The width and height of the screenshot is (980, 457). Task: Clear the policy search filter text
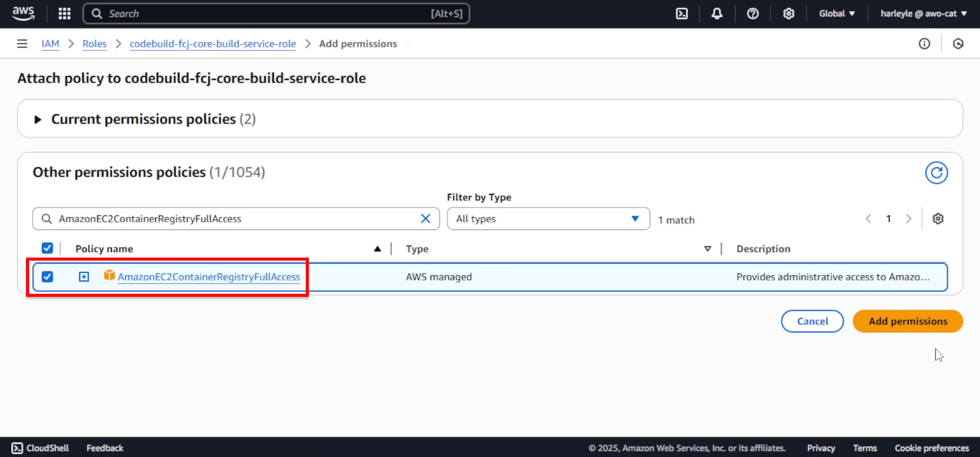tap(425, 219)
